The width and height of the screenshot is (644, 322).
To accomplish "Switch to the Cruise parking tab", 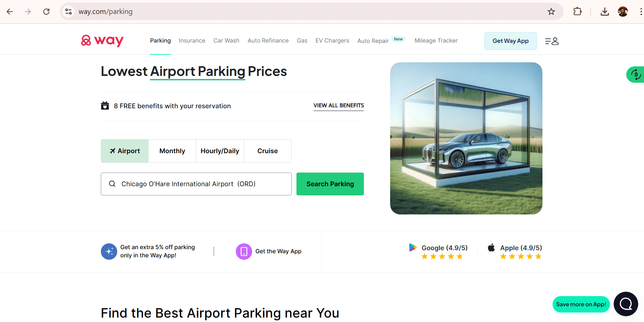I will click(267, 151).
